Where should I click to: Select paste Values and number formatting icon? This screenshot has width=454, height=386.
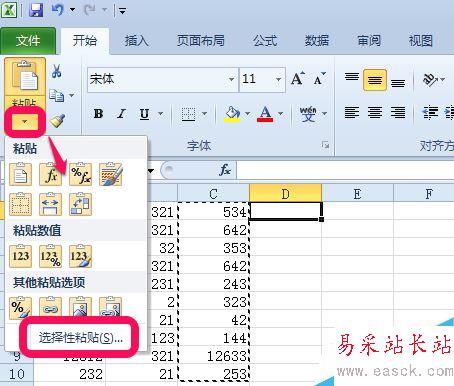[x=50, y=256]
